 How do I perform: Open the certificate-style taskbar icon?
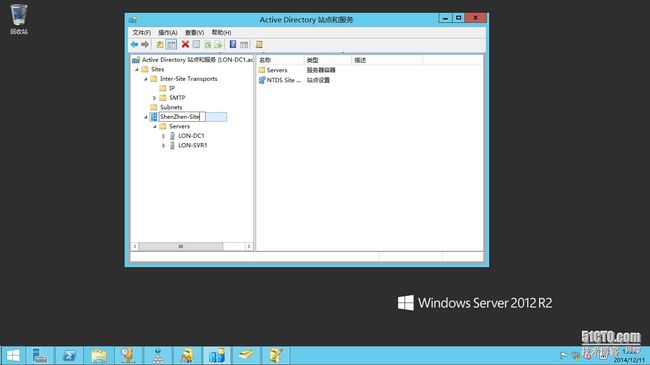(128, 355)
